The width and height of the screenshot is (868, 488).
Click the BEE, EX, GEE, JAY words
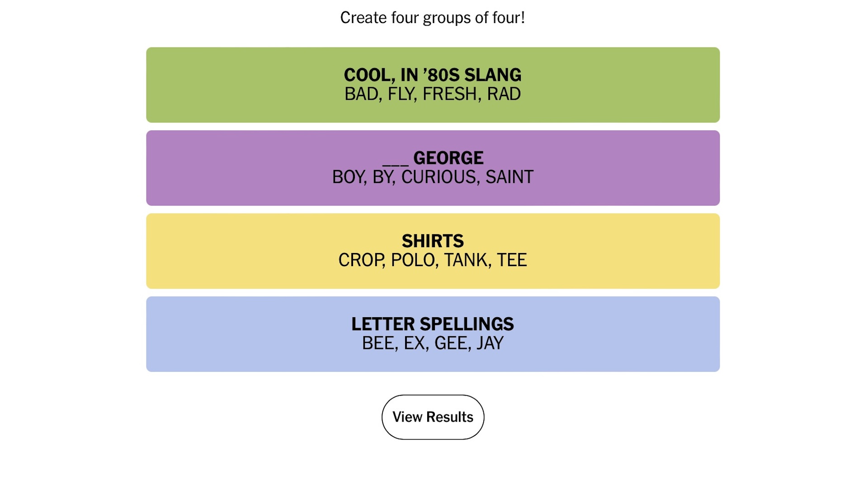point(433,343)
